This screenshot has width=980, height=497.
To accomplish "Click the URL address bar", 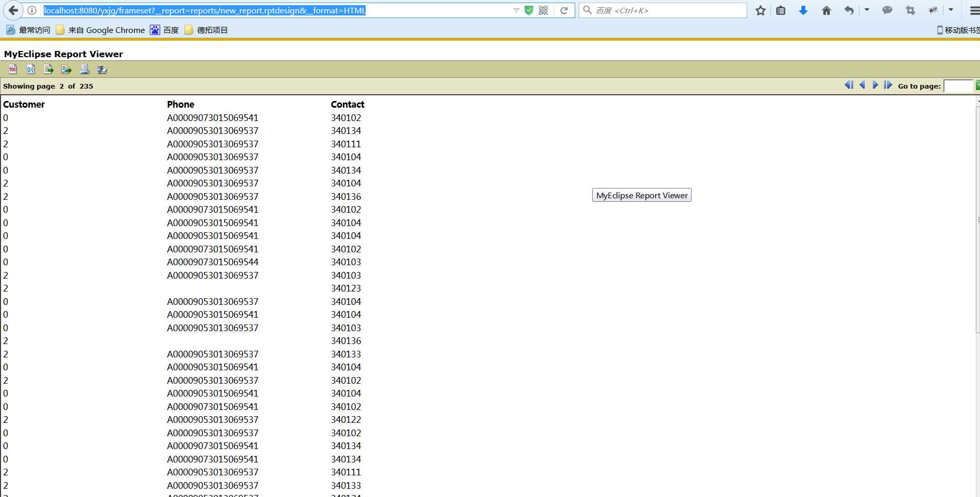I will pyautogui.click(x=278, y=10).
